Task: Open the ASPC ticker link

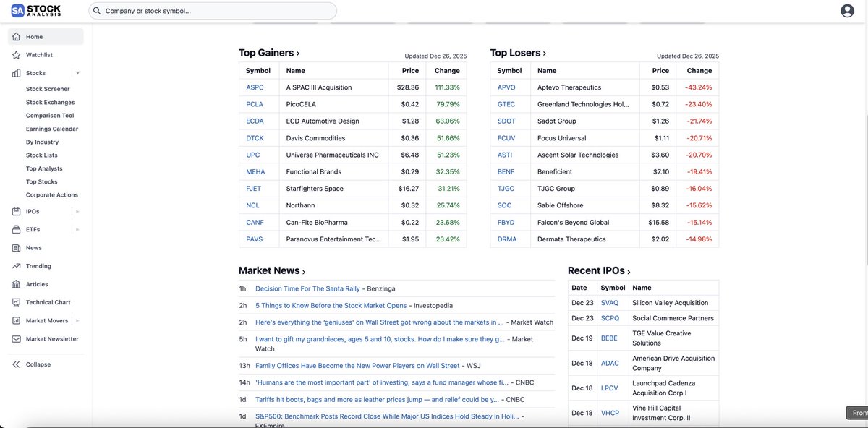Action: 255,87
